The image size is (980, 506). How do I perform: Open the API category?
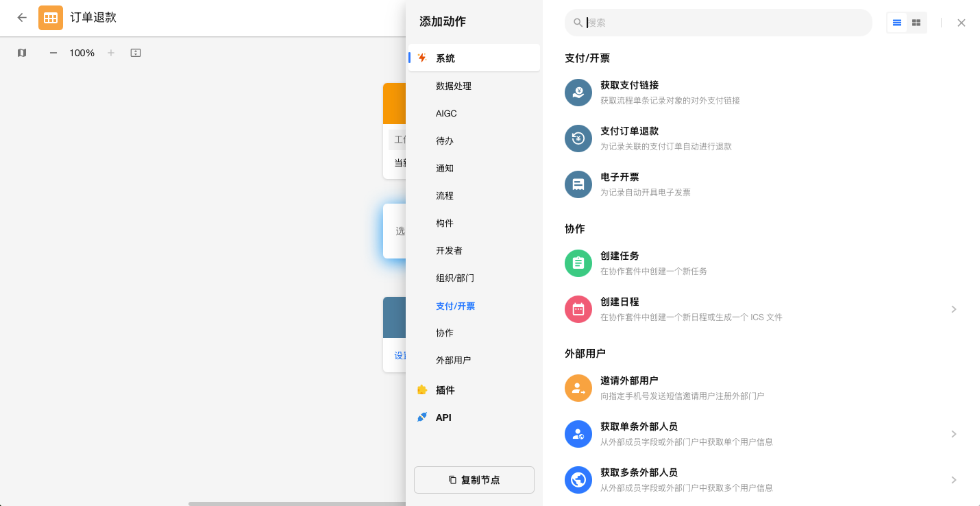click(x=443, y=418)
